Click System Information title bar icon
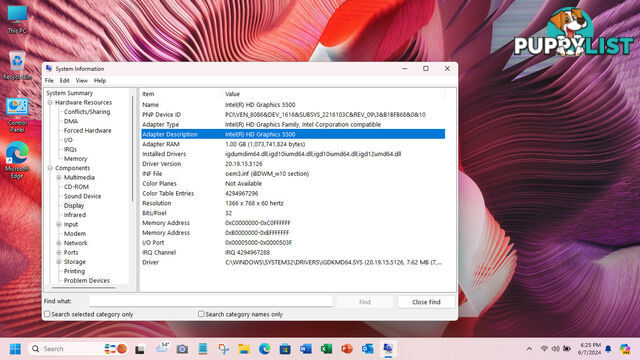Screen dimensions: 640x360 click(x=49, y=69)
